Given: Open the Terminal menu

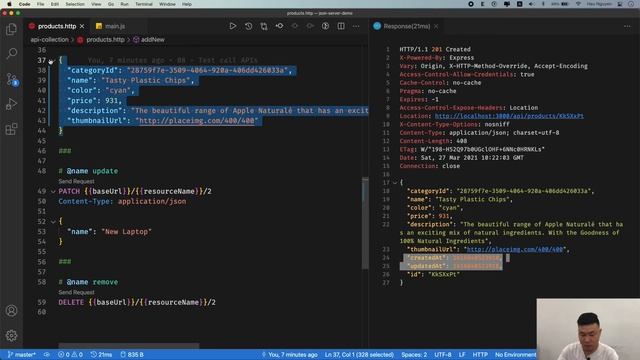Looking at the screenshot, I should pos(144,4).
